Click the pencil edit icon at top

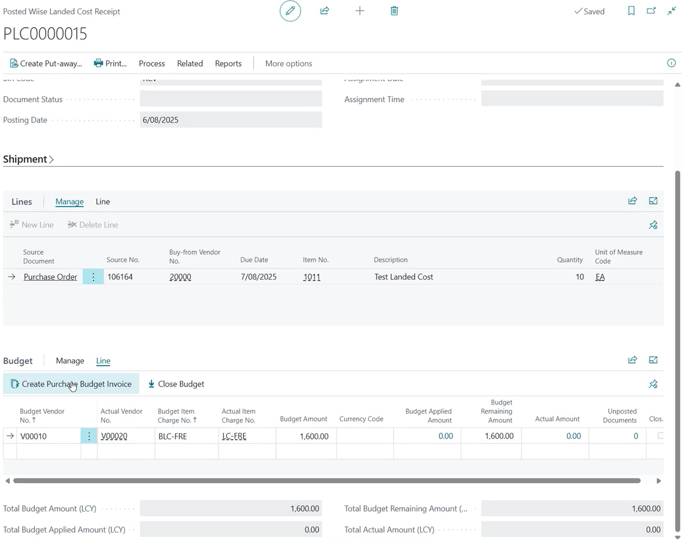290,11
